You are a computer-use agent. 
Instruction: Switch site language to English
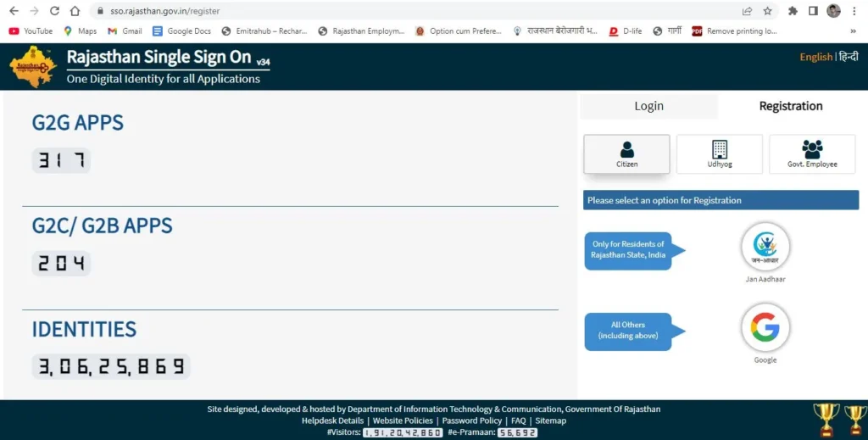(816, 57)
